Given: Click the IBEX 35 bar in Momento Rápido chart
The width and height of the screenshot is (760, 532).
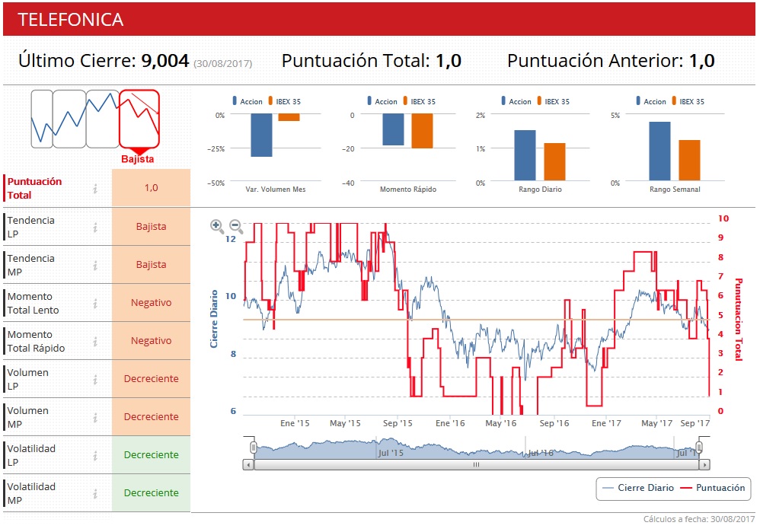Looking at the screenshot, I should [422, 131].
